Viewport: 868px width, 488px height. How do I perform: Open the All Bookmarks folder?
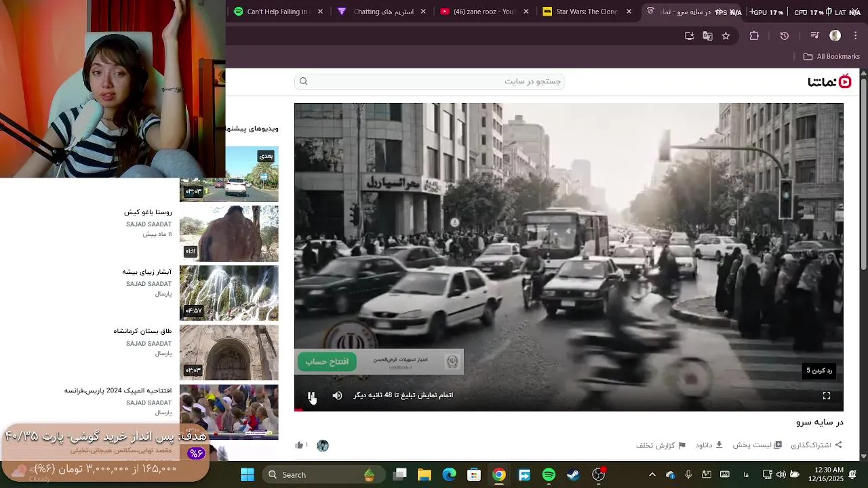[x=831, y=57]
